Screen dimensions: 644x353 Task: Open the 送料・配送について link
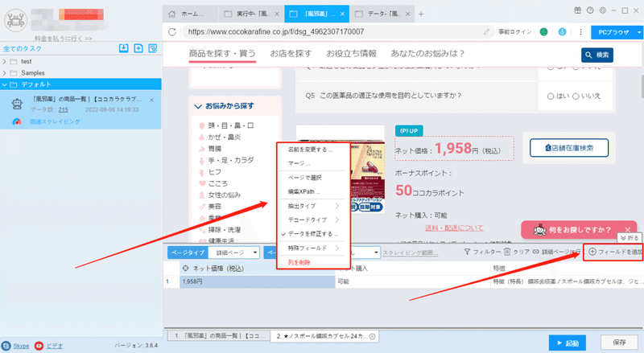click(454, 228)
